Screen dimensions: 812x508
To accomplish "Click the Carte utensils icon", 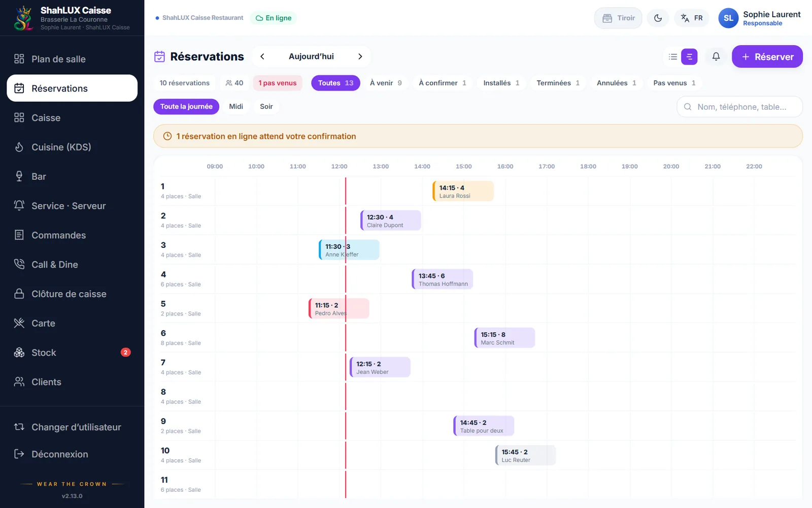I will click(x=19, y=323).
